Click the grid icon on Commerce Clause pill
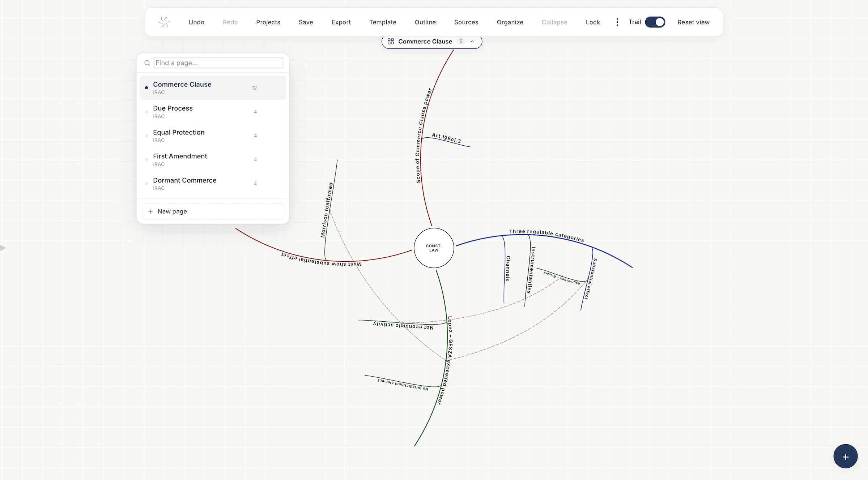Screen dimensions: 868x480 click(x=391, y=42)
